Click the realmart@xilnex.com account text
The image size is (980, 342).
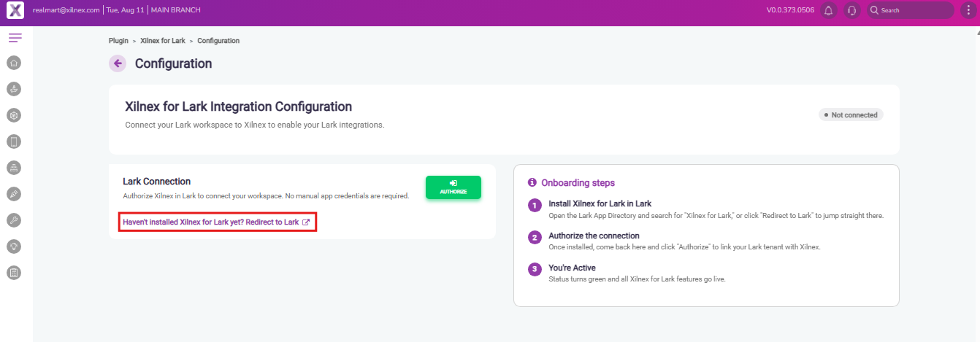[x=66, y=10]
